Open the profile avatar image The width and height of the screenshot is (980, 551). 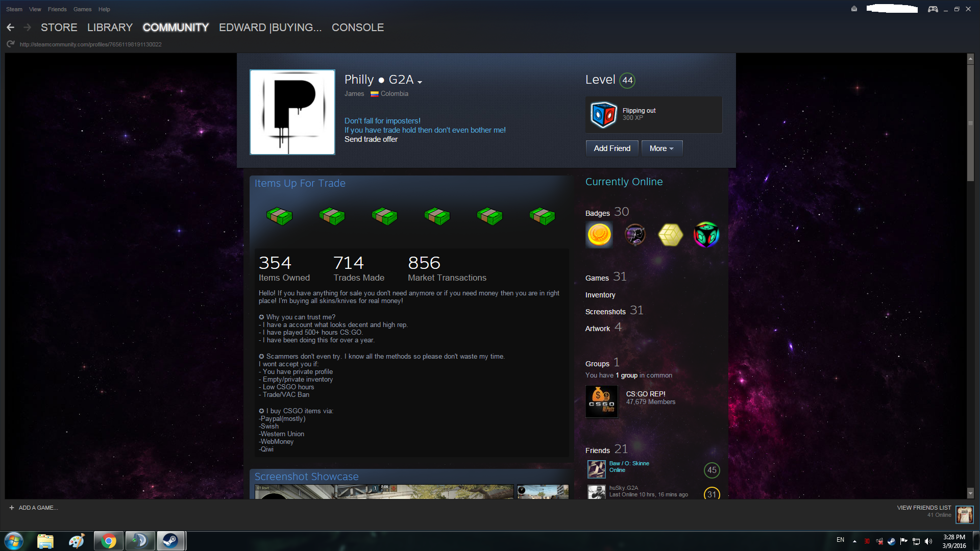coord(292,112)
